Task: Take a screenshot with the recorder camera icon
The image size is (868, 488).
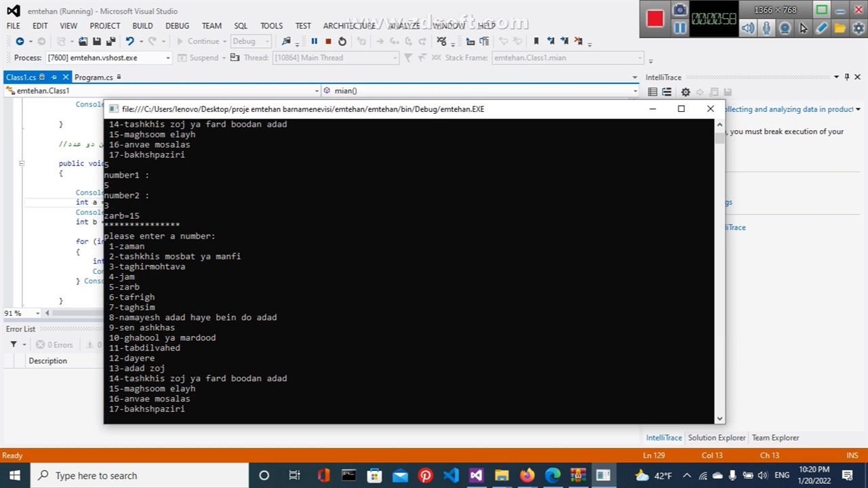Action: click(x=679, y=10)
